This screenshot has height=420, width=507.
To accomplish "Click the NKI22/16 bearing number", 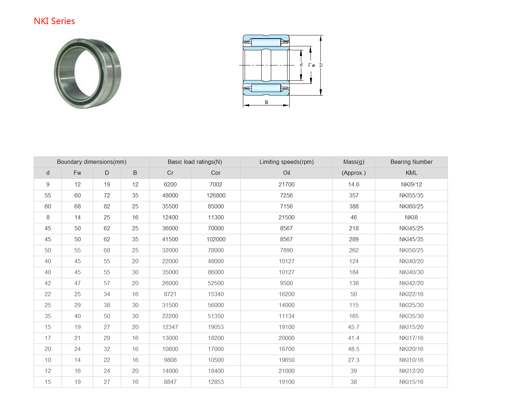I will point(411,294).
